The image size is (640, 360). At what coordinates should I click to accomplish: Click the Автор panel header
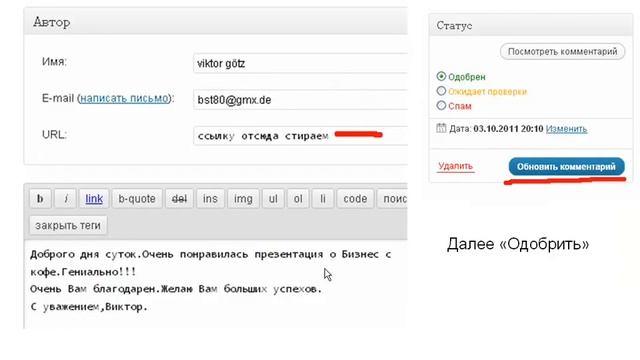(x=216, y=21)
